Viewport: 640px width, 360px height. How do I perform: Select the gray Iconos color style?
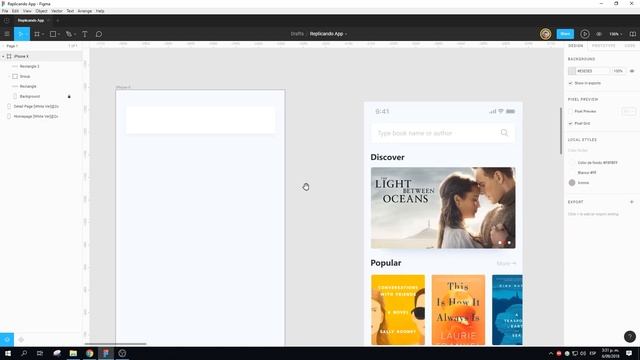coord(572,183)
